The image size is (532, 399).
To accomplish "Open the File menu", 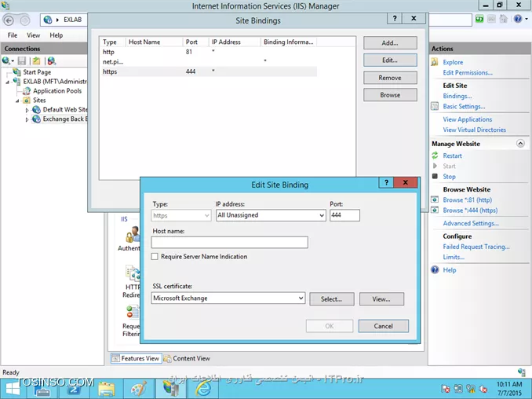I will pos(13,35).
